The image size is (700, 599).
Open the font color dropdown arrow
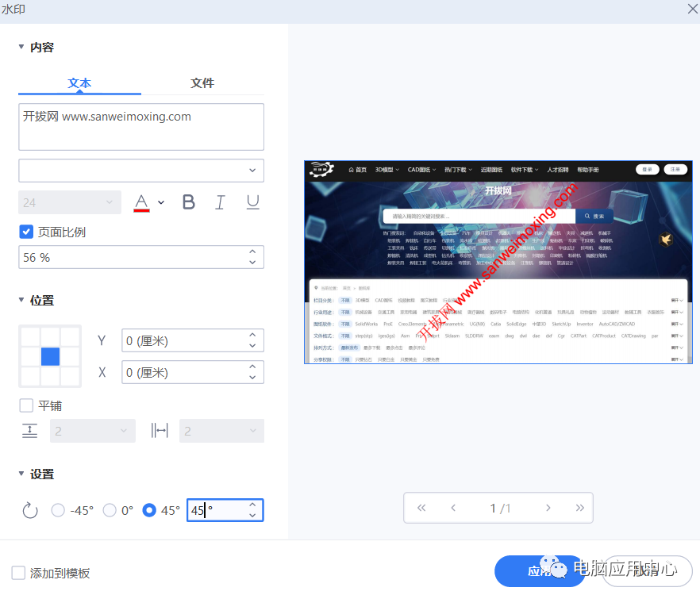pos(161,202)
